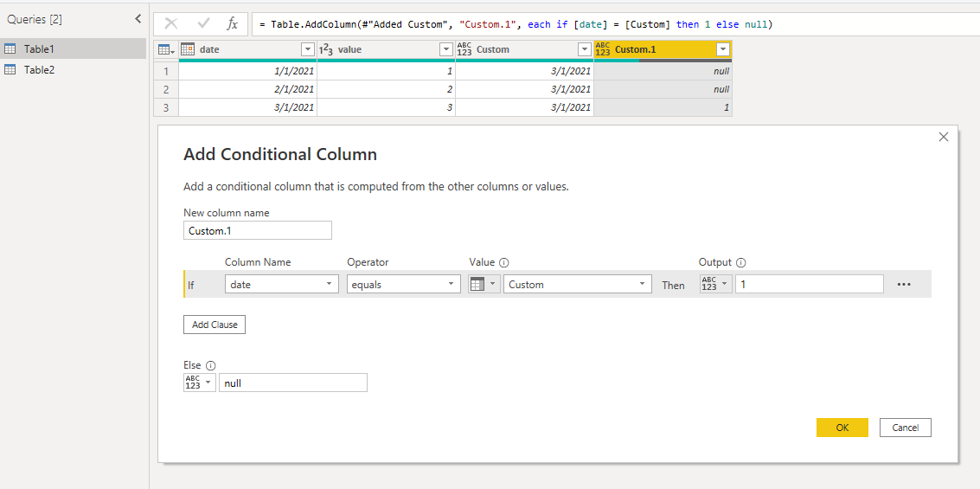
Task: Click the date column type icon
Action: [x=188, y=49]
